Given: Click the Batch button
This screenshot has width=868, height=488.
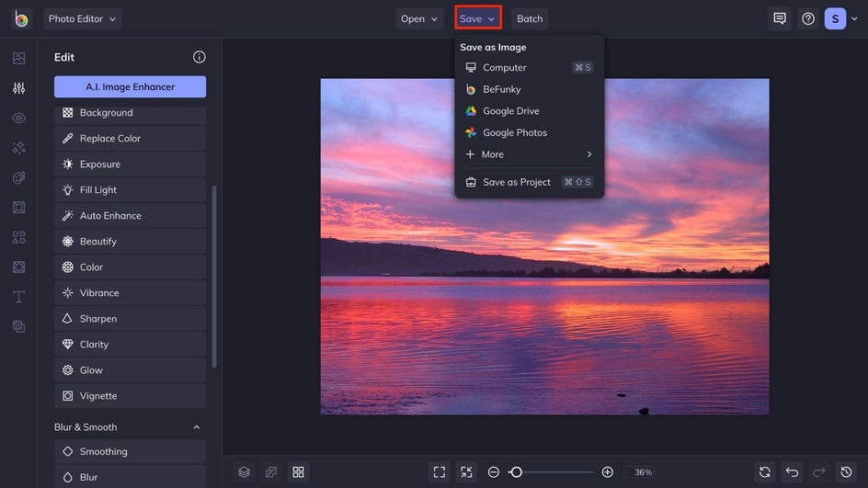Looking at the screenshot, I should point(530,18).
